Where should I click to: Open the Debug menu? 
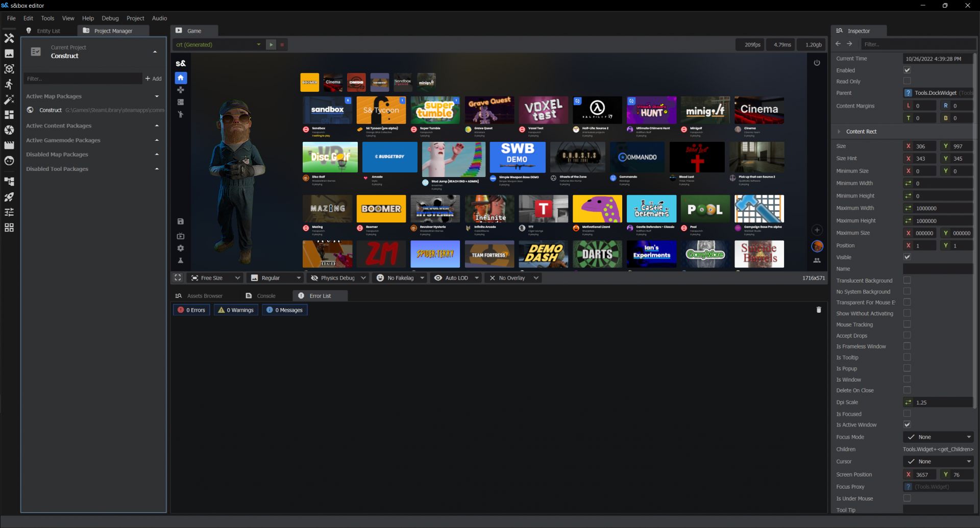(x=110, y=18)
